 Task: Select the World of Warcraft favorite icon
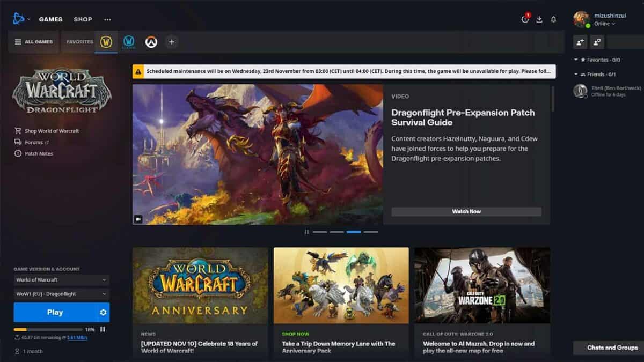click(106, 42)
